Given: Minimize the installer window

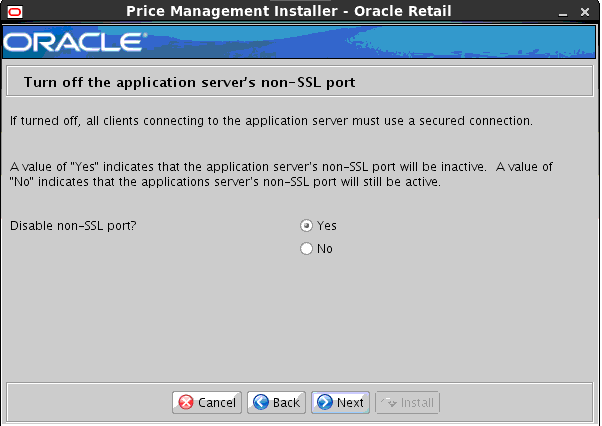Looking at the screenshot, I should click(563, 13).
